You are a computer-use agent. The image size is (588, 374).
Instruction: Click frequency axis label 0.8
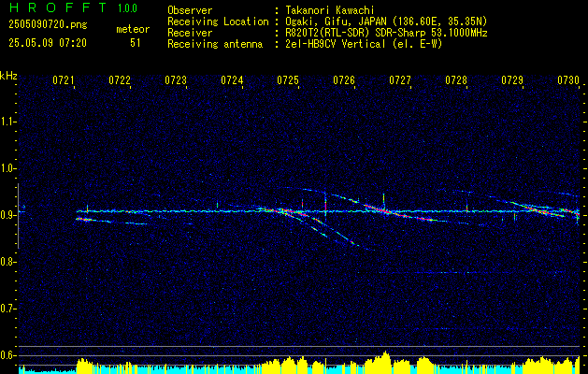pyautogui.click(x=7, y=262)
